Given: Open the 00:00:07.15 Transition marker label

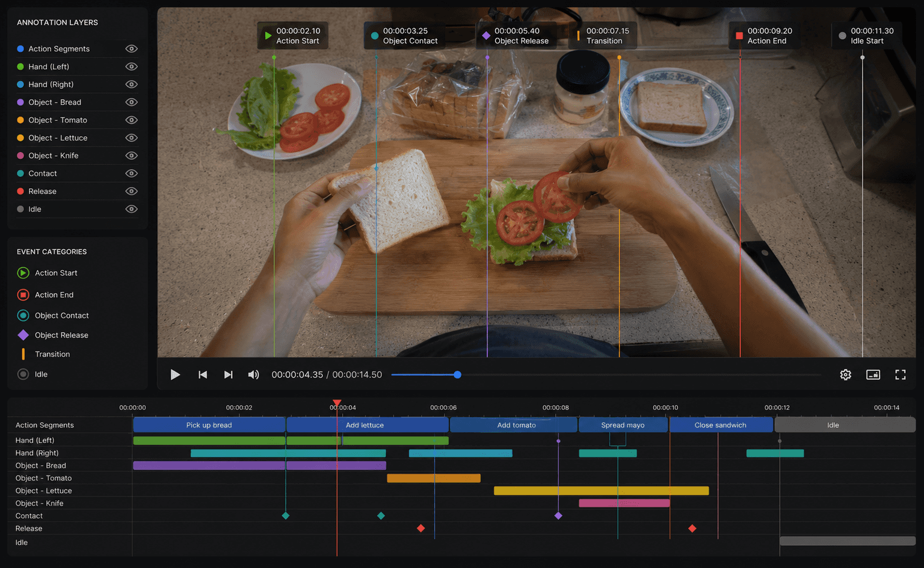Looking at the screenshot, I should click(603, 35).
